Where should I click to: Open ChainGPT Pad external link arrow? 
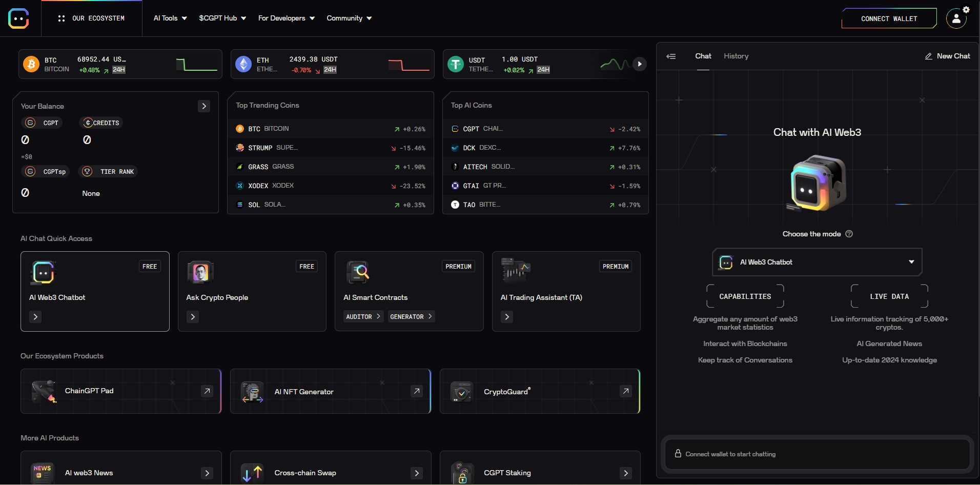pos(207,391)
